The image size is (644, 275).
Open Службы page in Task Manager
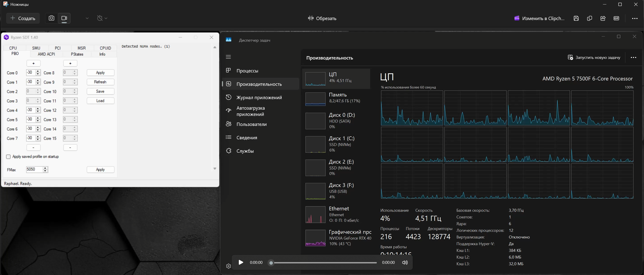click(x=260, y=151)
